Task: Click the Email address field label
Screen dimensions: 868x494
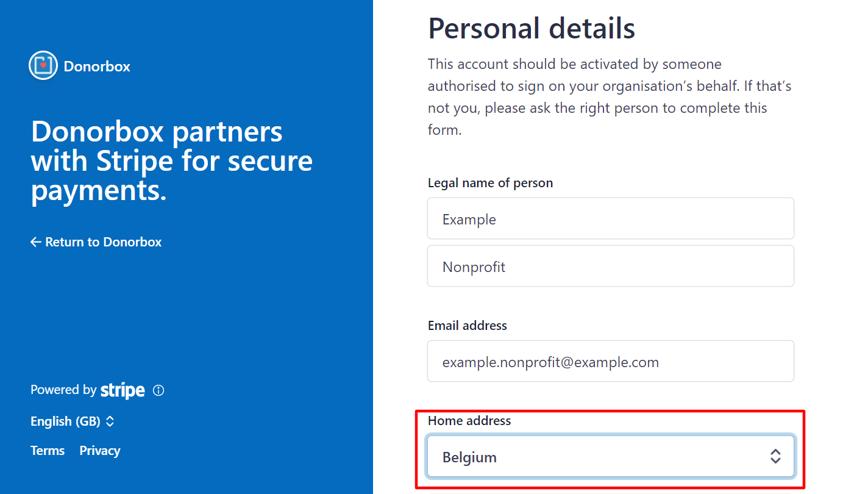Action: pos(467,326)
